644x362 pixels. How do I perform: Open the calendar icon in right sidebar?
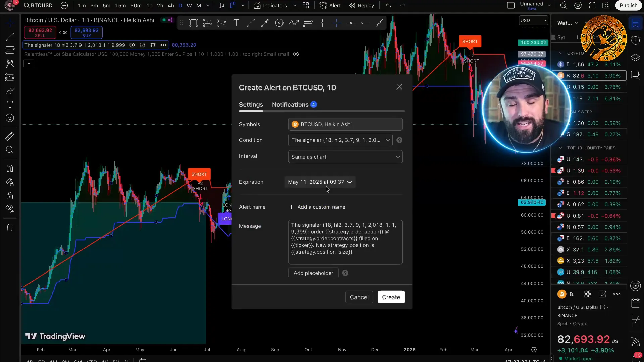click(x=635, y=303)
